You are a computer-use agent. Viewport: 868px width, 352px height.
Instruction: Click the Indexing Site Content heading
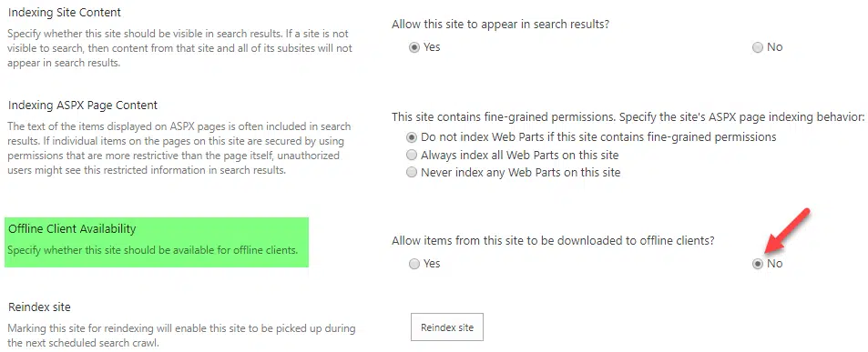(65, 12)
